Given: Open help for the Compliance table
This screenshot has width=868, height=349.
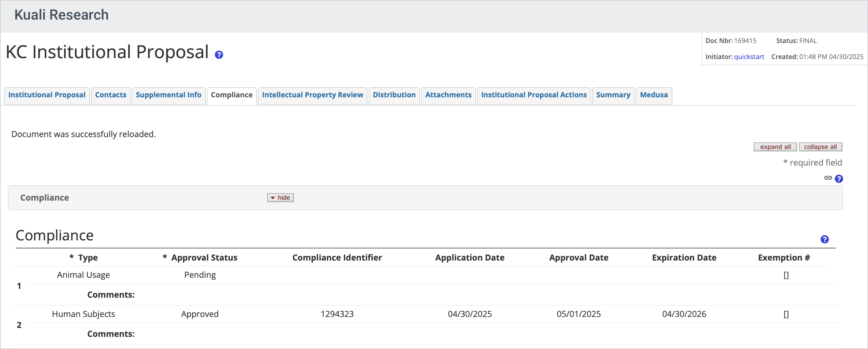Looking at the screenshot, I should coord(825,239).
